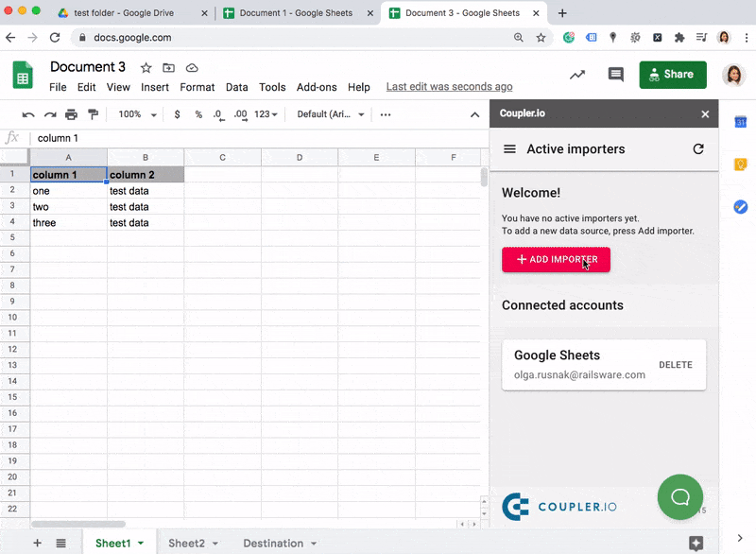Open the Data menu
Viewport: 756px width, 554px height.
click(236, 86)
